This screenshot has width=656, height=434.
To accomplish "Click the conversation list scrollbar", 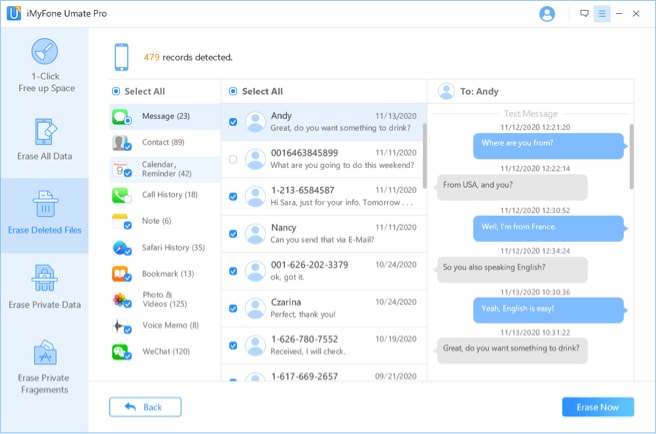I will (x=425, y=156).
